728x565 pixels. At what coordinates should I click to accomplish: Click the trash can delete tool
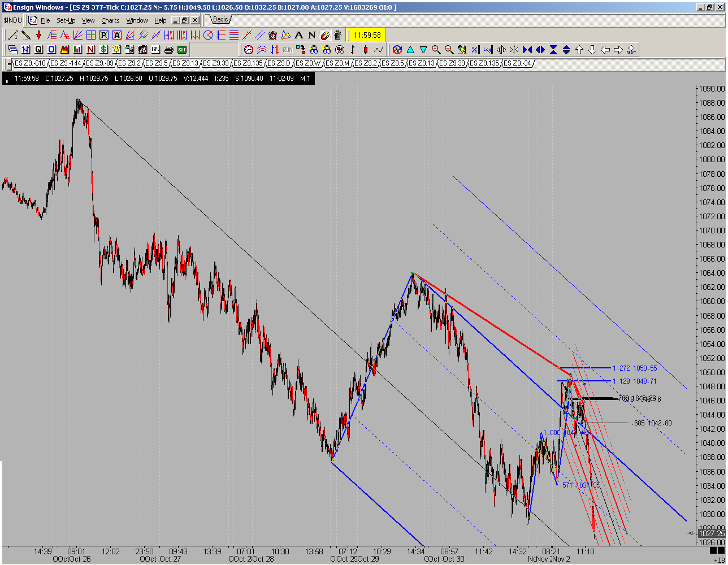[337, 35]
